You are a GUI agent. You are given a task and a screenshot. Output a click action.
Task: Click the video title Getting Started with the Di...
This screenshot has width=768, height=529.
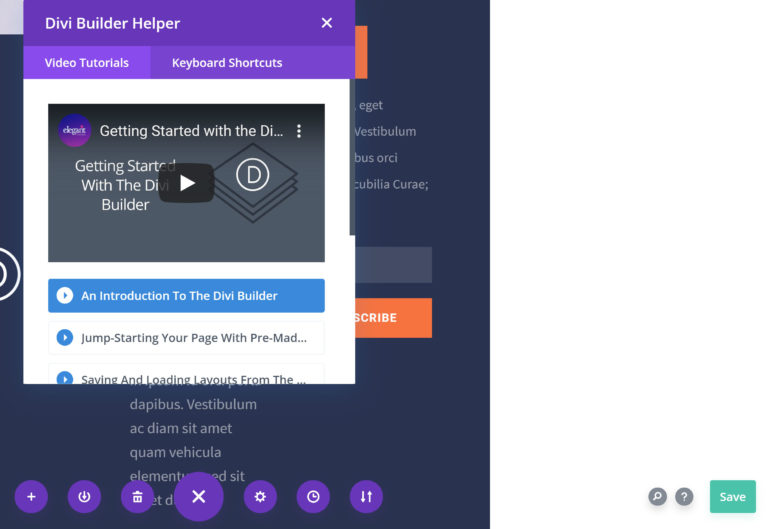[192, 131]
